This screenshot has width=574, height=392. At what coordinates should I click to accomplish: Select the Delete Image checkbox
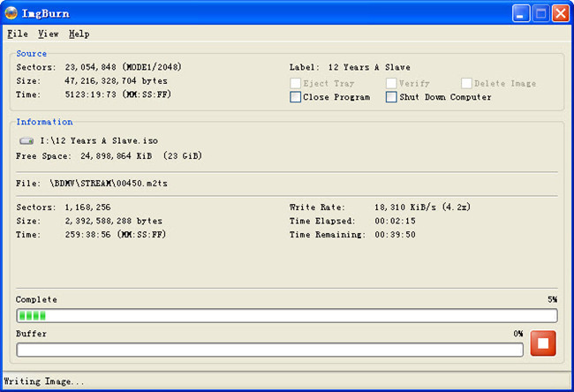pos(466,83)
